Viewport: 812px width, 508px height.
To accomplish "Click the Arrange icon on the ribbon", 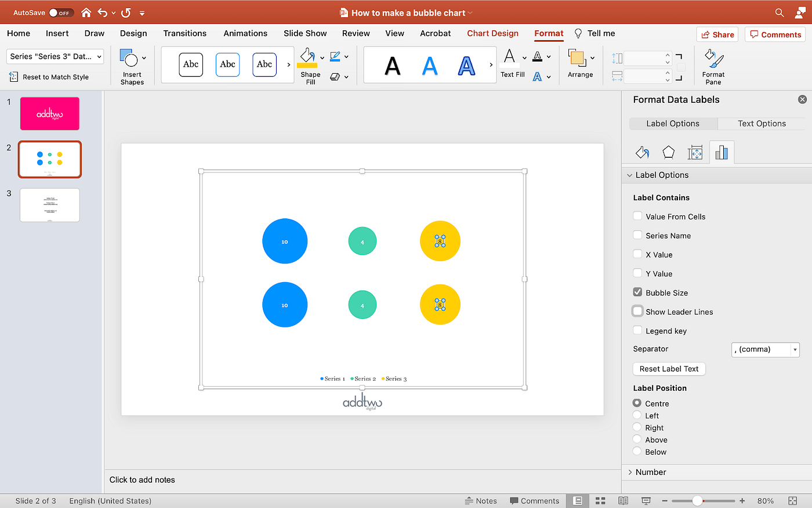I will pos(581,60).
